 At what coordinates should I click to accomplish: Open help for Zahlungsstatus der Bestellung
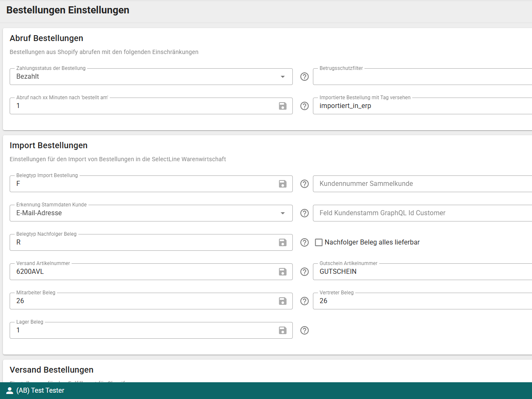305,77
